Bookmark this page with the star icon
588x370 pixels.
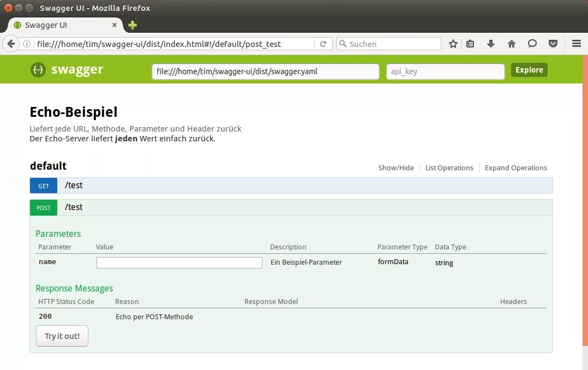coord(453,44)
